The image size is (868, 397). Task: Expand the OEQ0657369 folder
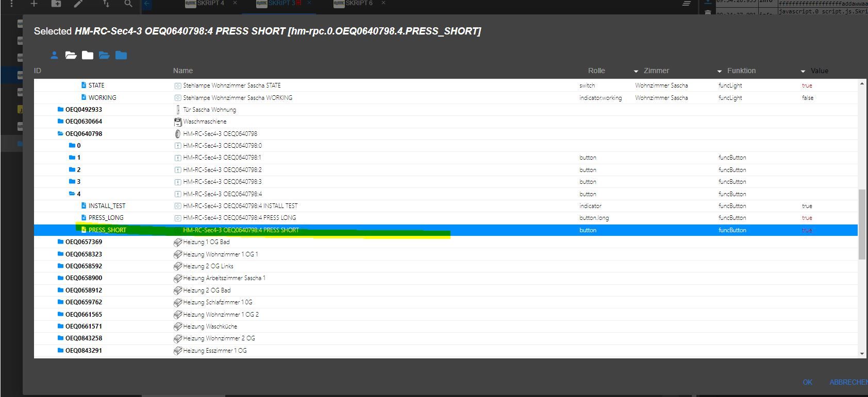[60, 242]
